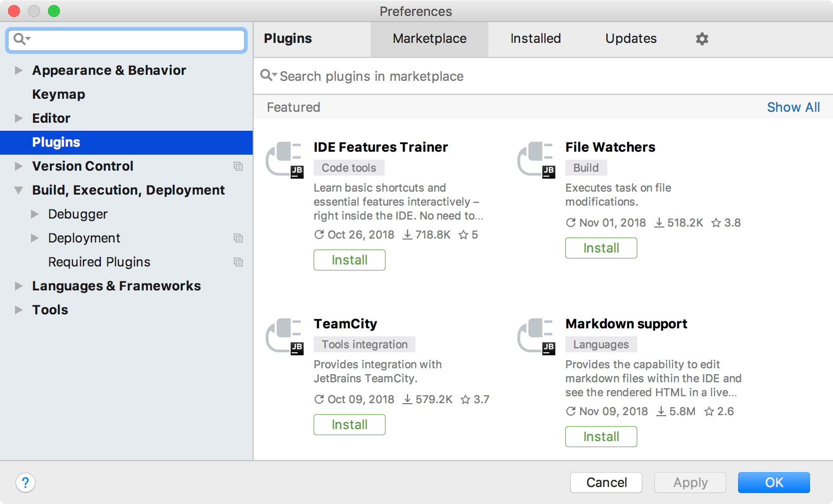833x504 pixels.
Task: Click the File Watchers plugin icon
Action: click(536, 160)
